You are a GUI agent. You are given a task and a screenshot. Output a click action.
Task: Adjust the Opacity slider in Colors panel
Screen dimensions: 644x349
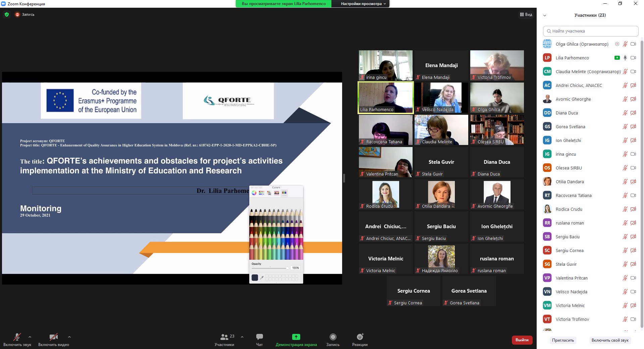pyautogui.click(x=287, y=268)
